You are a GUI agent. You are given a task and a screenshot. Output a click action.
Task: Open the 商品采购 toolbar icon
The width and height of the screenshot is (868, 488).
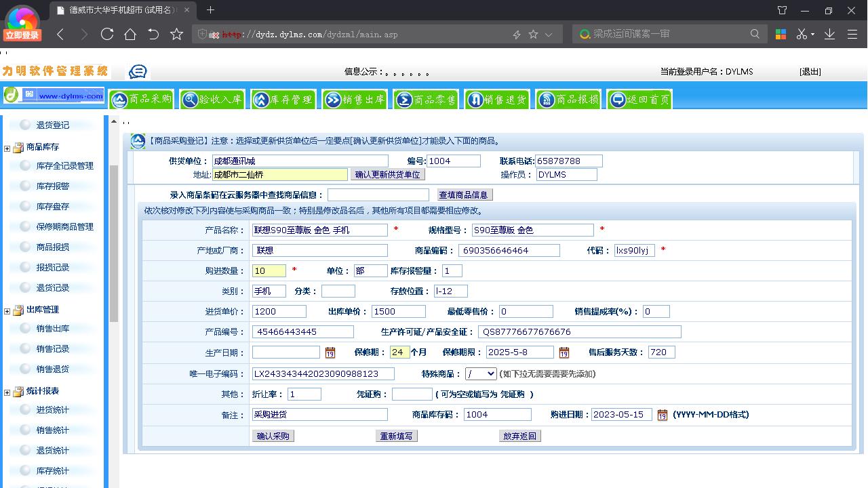point(142,98)
